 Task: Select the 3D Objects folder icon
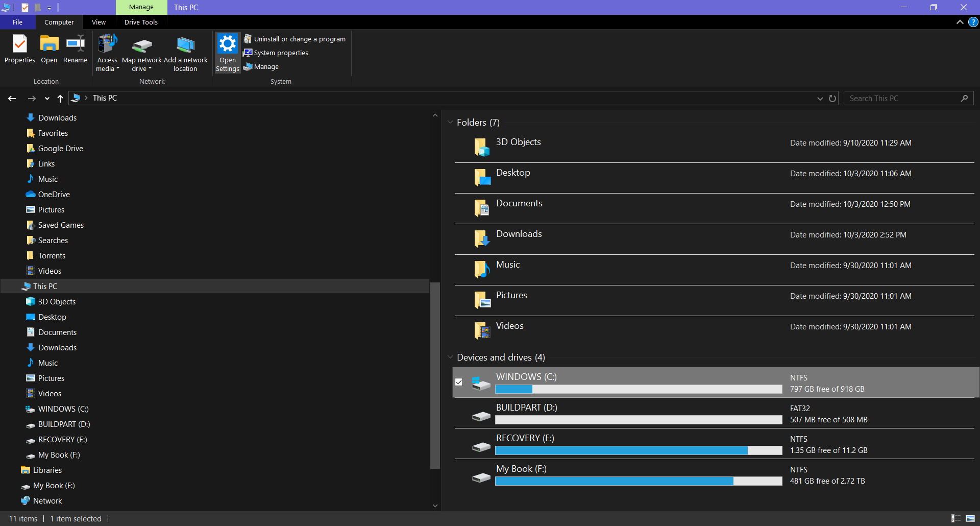click(x=482, y=148)
